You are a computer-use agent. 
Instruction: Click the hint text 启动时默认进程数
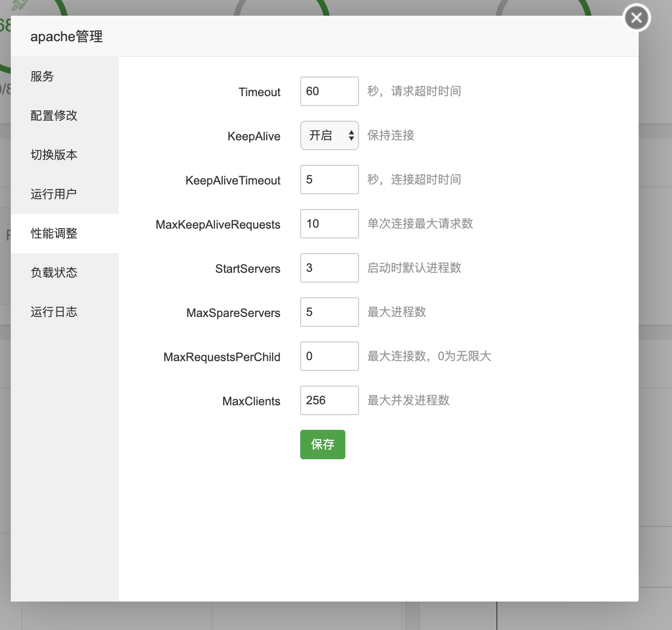pyautogui.click(x=414, y=268)
